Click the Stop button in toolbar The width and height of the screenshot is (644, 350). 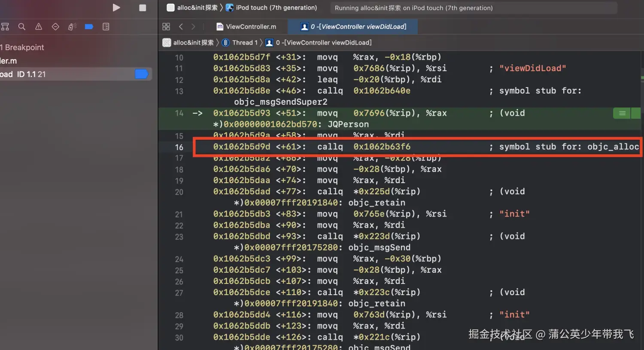pyautogui.click(x=143, y=8)
